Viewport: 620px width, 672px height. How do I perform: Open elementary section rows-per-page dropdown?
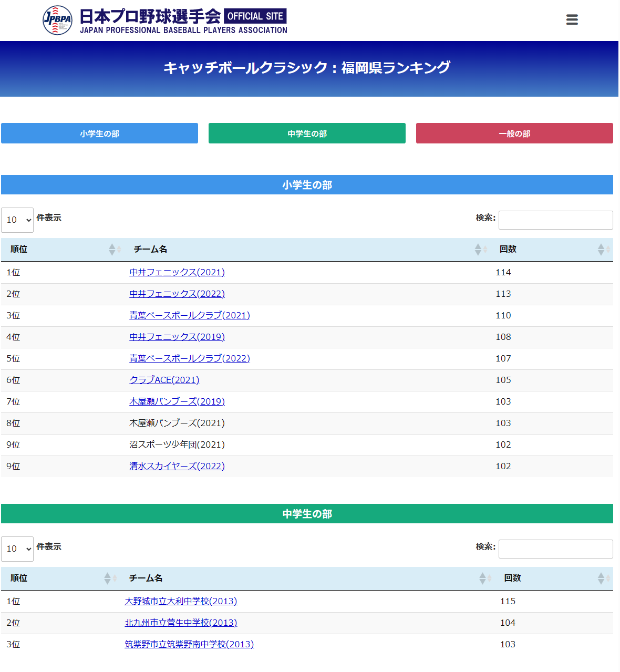click(17, 220)
